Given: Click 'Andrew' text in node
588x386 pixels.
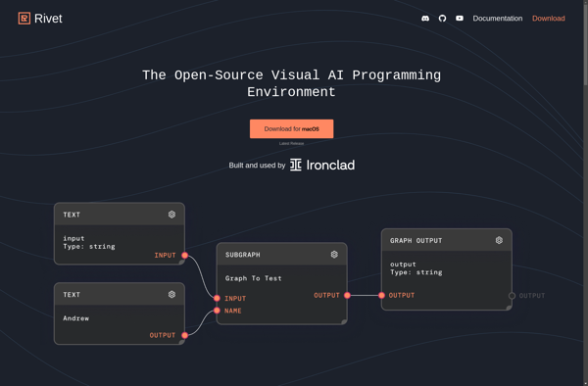Looking at the screenshot, I should coord(76,318).
